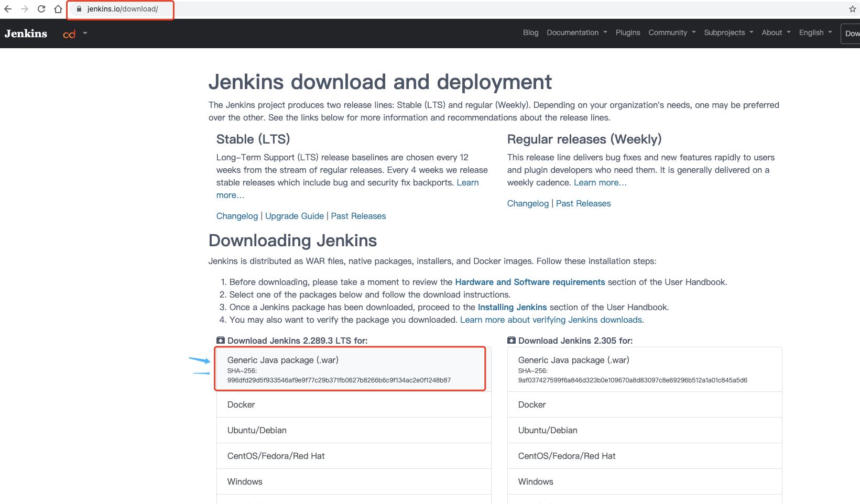Go back with the browser back arrow
Image resolution: width=860 pixels, height=504 pixels.
tap(8, 9)
